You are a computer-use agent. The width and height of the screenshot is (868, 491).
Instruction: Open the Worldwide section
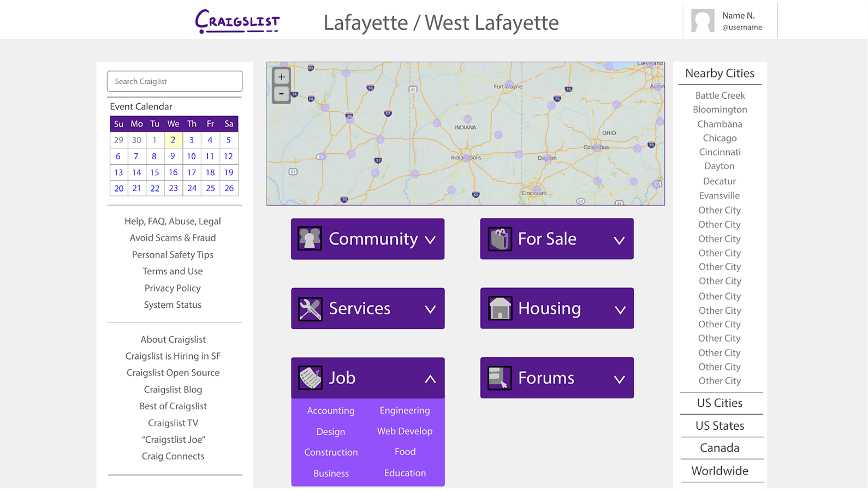tap(720, 471)
